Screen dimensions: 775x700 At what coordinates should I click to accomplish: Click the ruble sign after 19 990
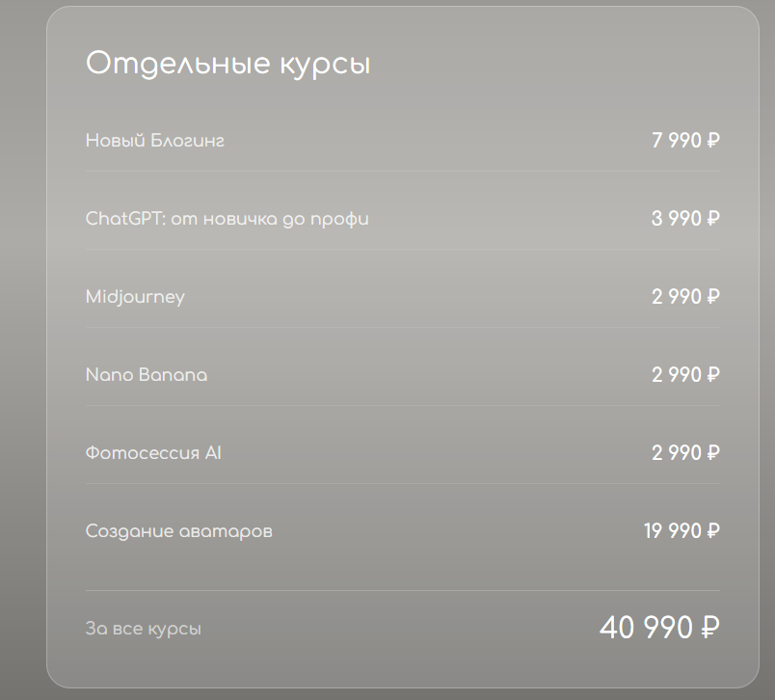point(713,531)
